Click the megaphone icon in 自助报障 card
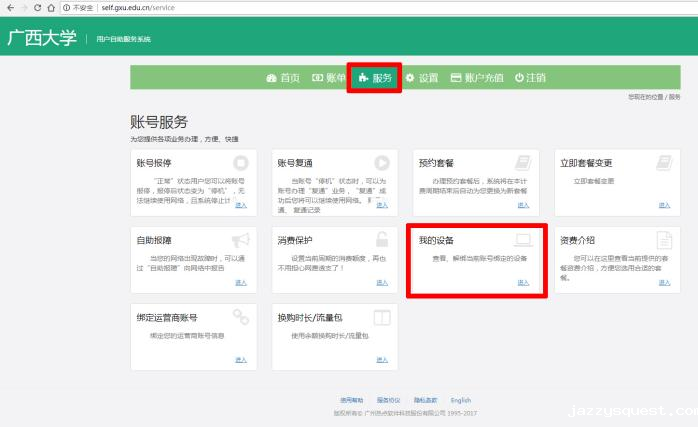 coord(240,240)
